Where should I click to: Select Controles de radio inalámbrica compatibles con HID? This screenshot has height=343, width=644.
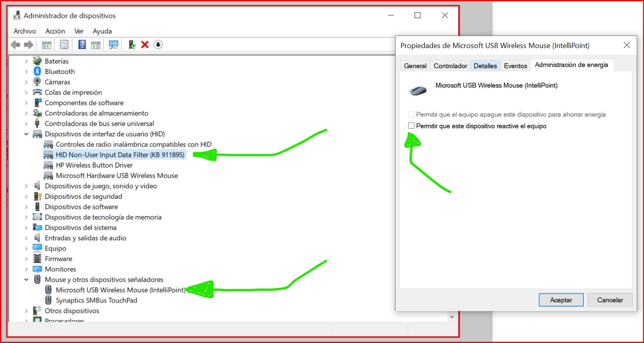133,144
